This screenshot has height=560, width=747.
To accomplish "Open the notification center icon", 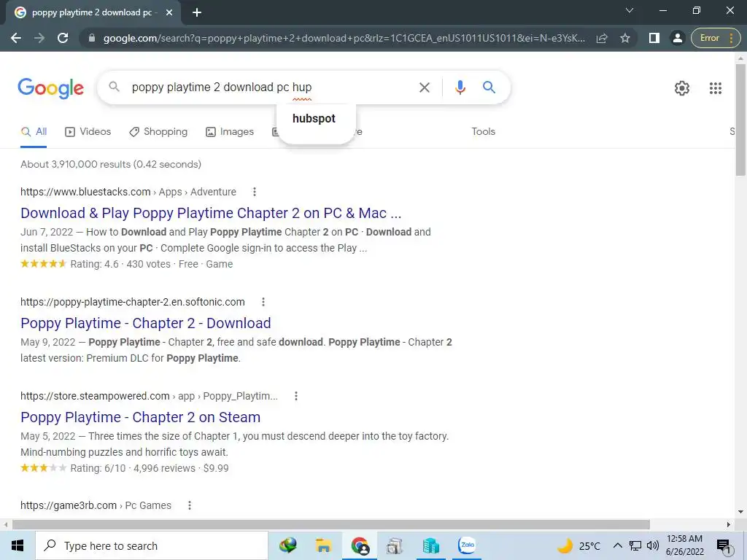I will tap(724, 546).
